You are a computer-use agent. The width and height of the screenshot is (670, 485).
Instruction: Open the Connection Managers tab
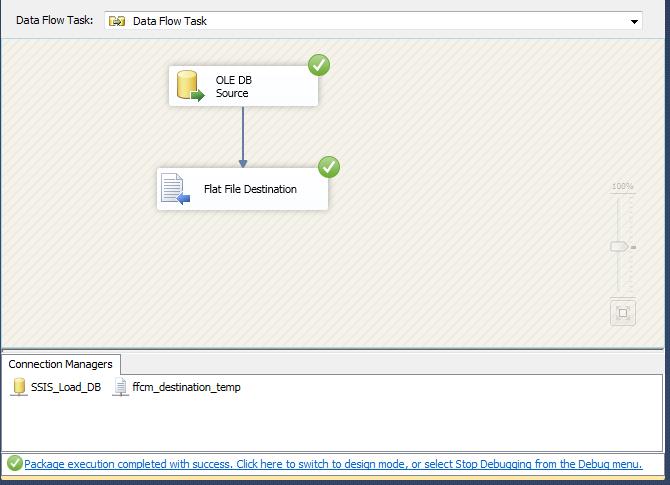60,364
